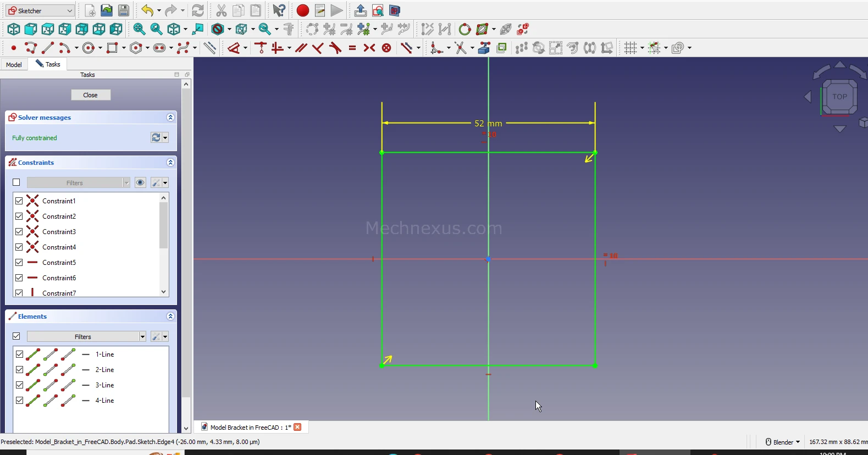
Task: Click the Create point tool
Action: (x=13, y=48)
